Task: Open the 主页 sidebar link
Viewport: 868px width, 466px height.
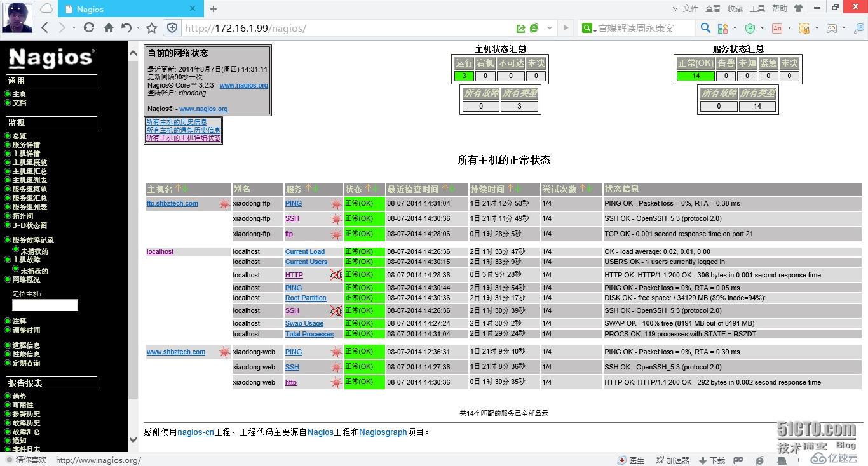Action: 20,94
